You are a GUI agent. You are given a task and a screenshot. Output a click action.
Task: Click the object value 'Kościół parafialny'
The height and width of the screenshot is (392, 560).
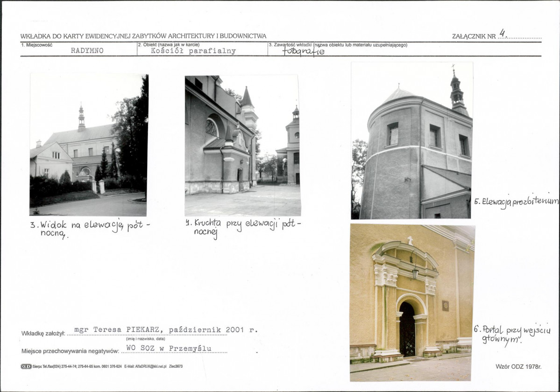click(x=193, y=51)
